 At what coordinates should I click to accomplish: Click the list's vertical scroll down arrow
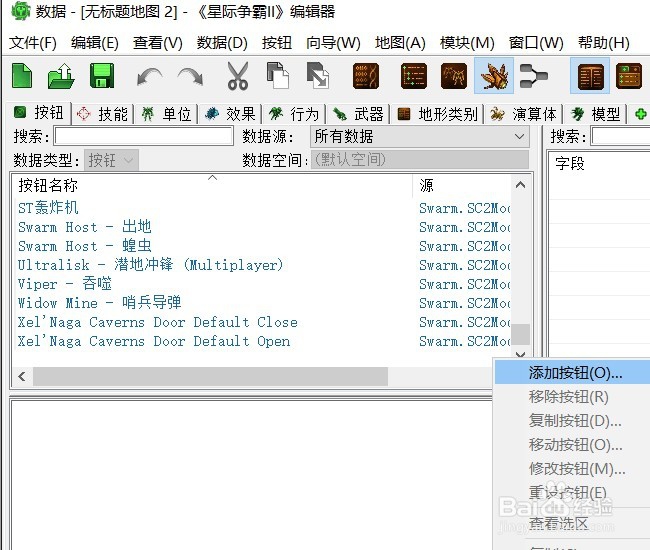pos(521,354)
